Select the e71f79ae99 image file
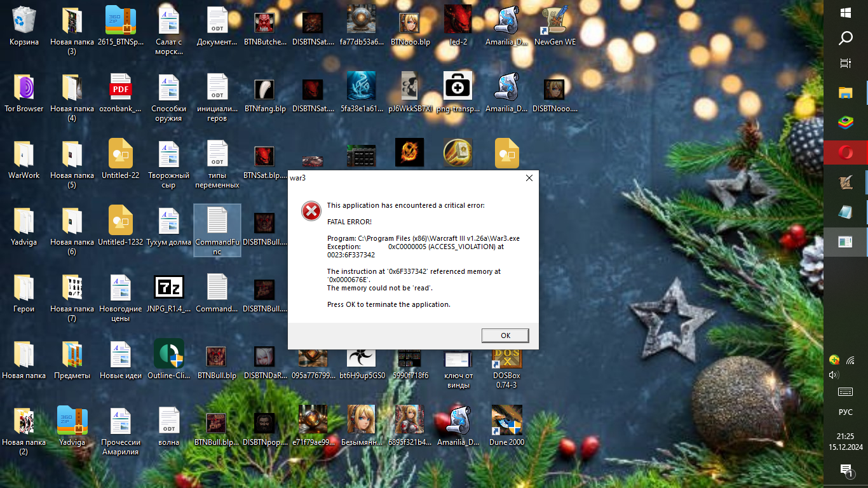 [x=313, y=426]
